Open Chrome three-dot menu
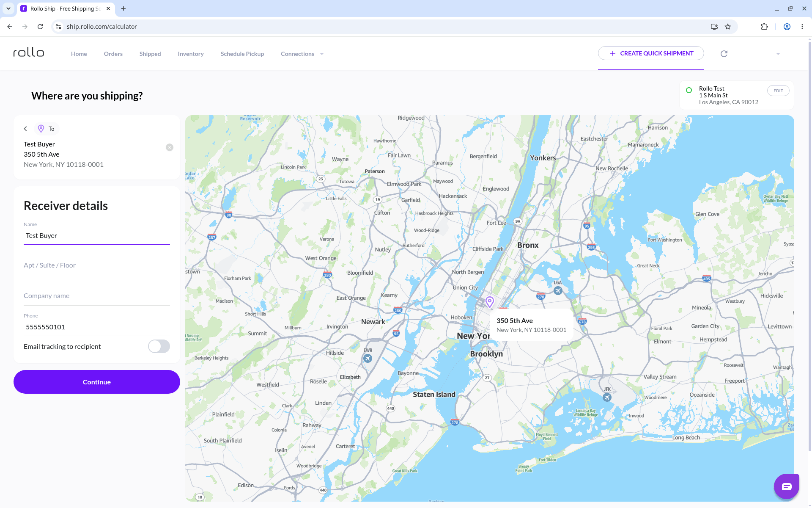Screen dimensions: 812x508 click(x=802, y=27)
